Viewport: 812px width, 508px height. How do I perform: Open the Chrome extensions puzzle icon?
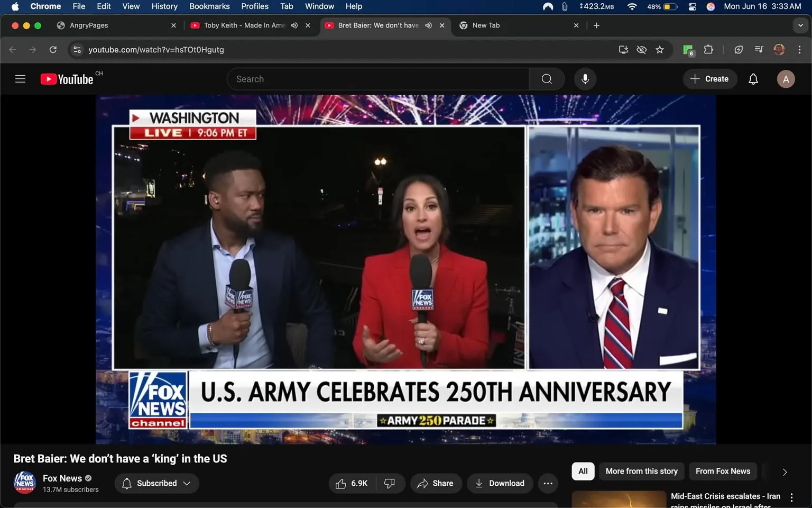(708, 49)
